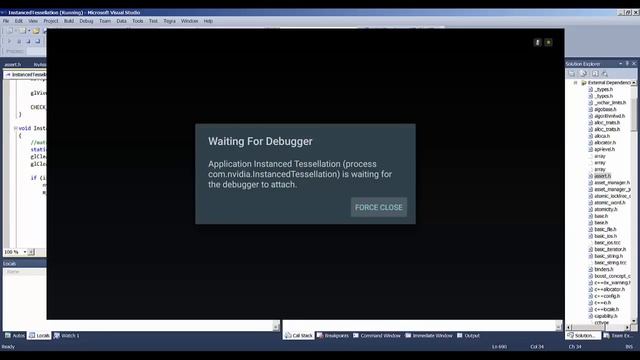Switch to the Watch 1 tab
This screenshot has width=640, height=360.
[x=67, y=336]
